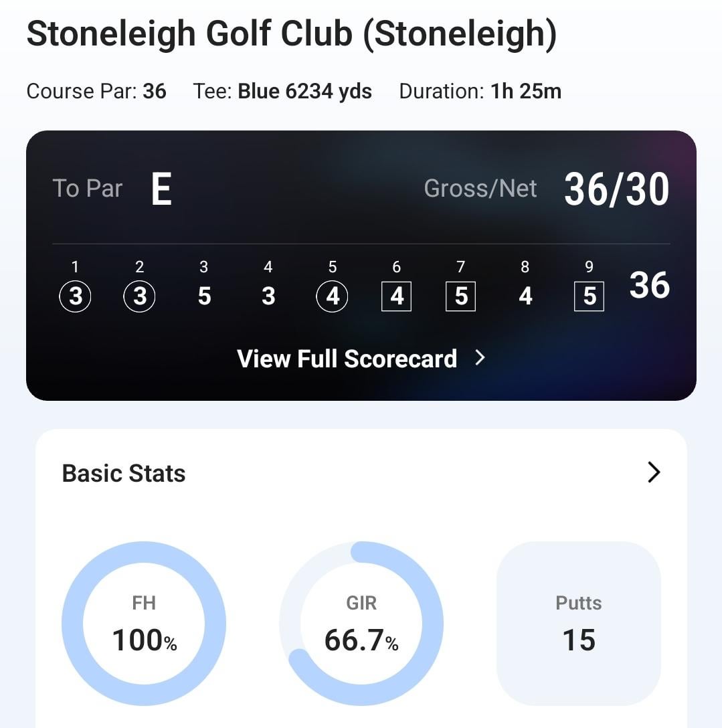Tap the To Par E indicator

tap(161, 189)
